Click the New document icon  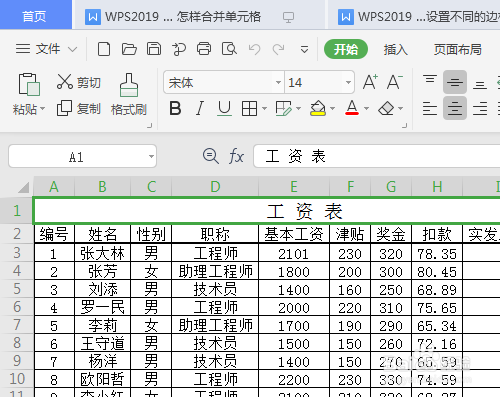[x=104, y=49]
